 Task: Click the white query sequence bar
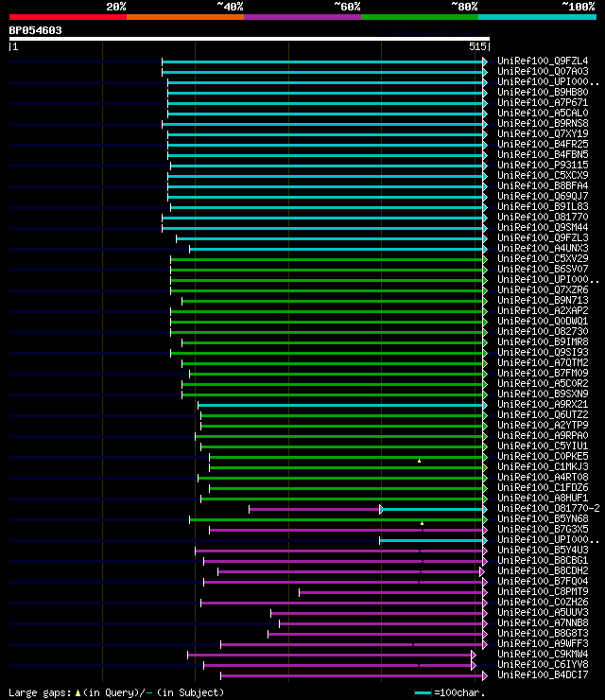pyautogui.click(x=249, y=39)
